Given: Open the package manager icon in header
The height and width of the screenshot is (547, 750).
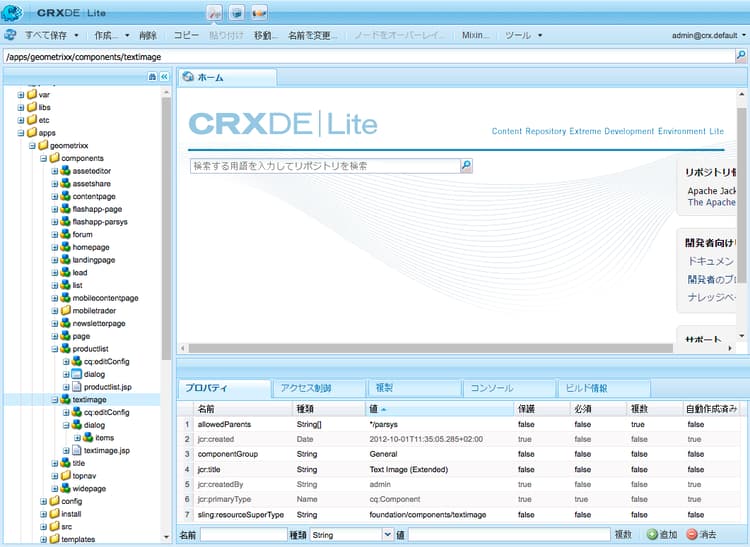Looking at the screenshot, I should coord(236,13).
